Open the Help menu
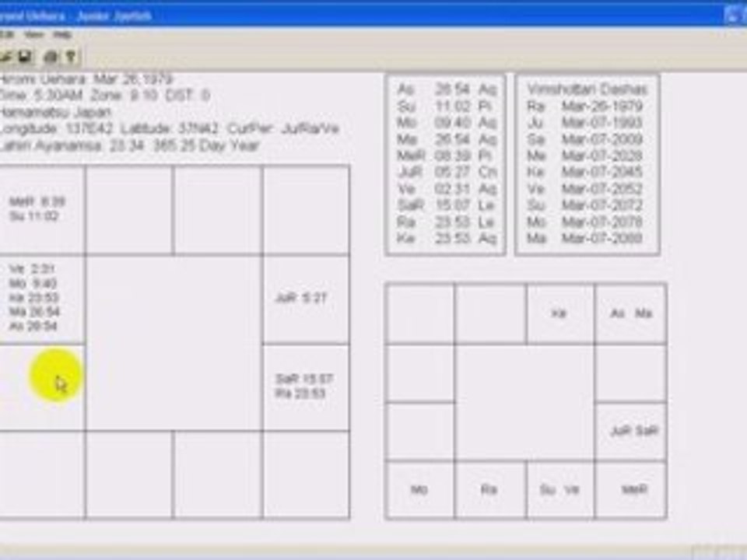The height and width of the screenshot is (560, 747). [62, 34]
